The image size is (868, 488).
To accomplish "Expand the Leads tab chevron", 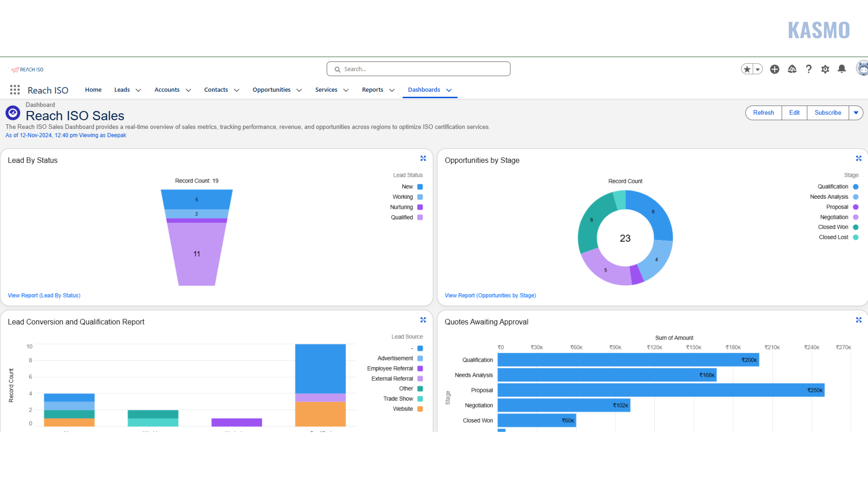I will tap(138, 90).
